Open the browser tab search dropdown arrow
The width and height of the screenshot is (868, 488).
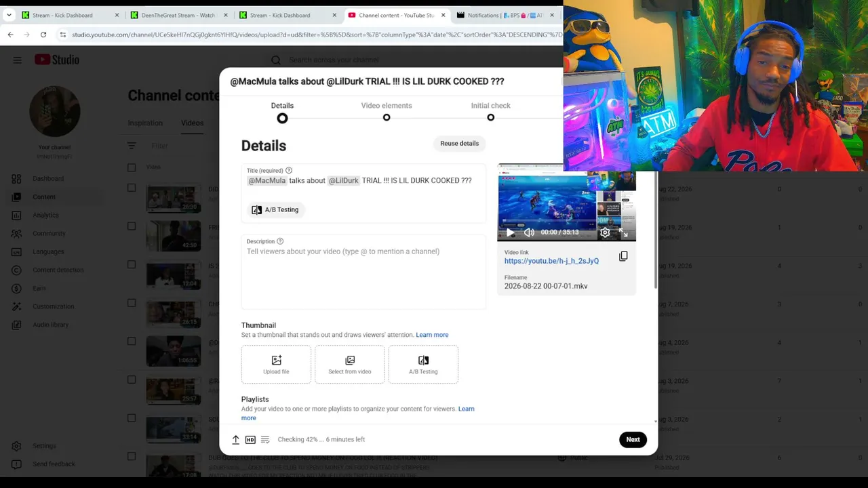(9, 15)
